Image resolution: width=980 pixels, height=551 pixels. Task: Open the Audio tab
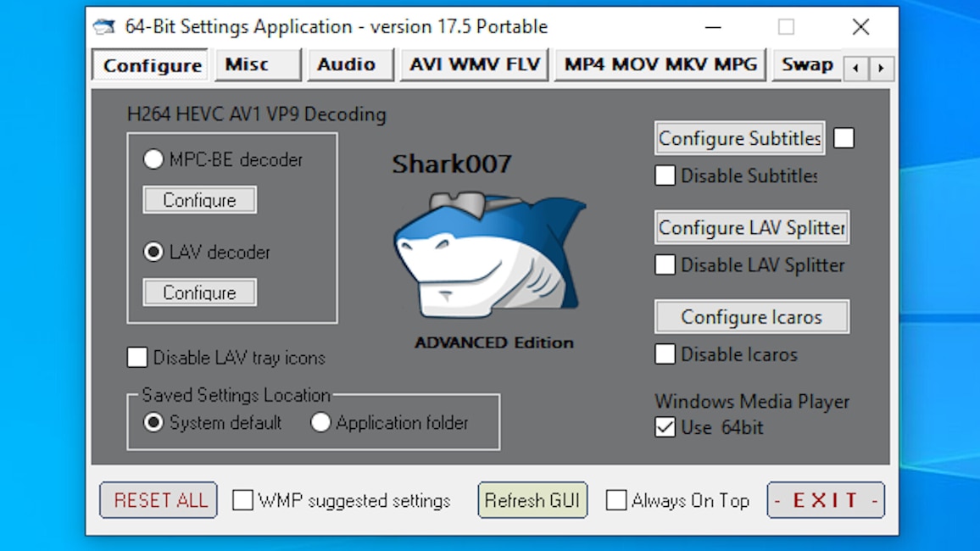click(x=350, y=64)
